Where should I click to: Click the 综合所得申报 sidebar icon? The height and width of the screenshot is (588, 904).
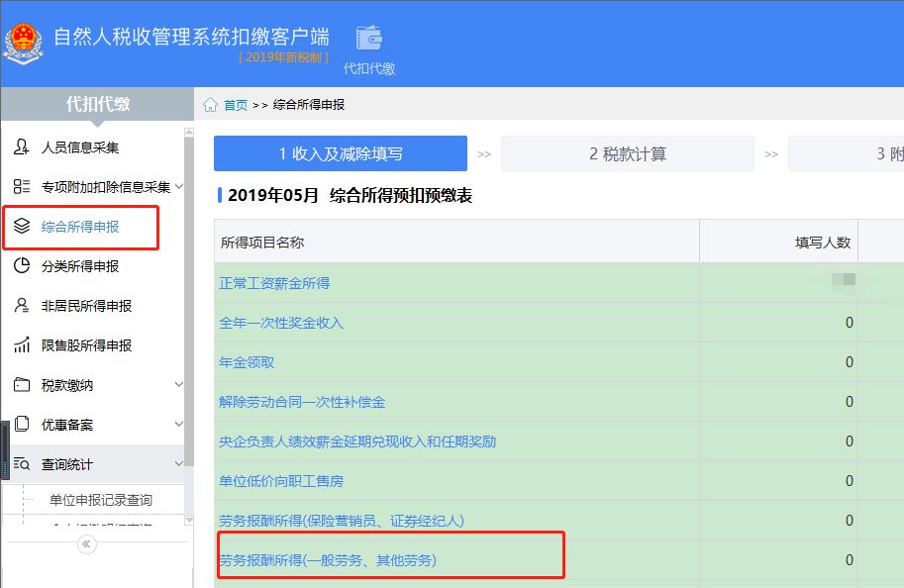[22, 226]
